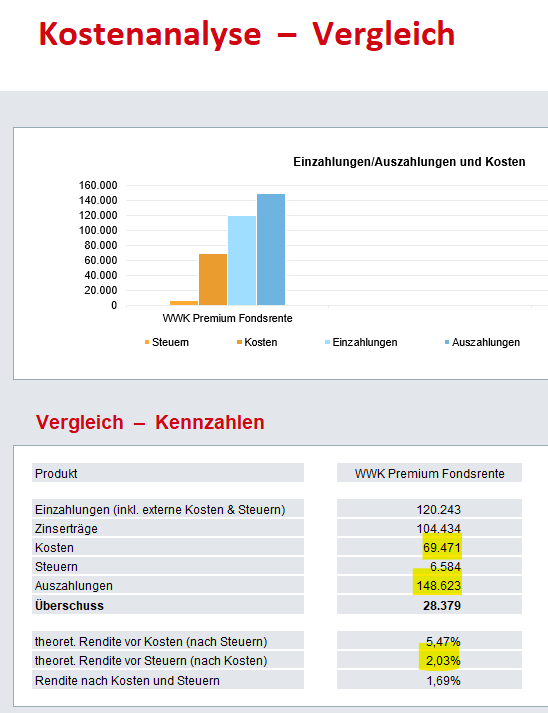Click the value 1,69%
This screenshot has height=713, width=548.
443,681
